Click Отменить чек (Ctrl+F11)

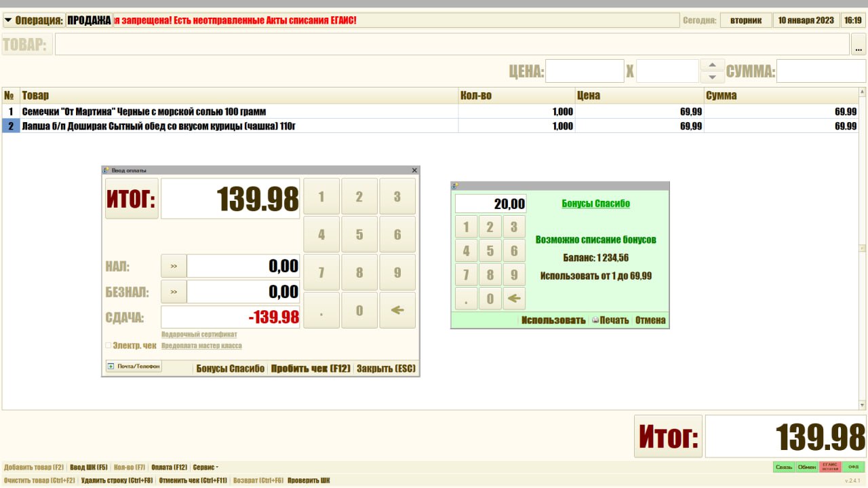[193, 481]
